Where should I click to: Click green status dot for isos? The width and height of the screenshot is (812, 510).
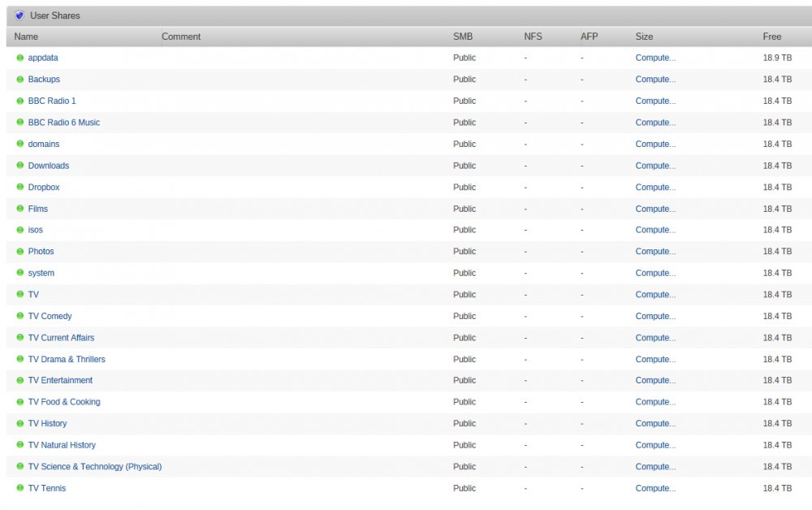click(20, 229)
